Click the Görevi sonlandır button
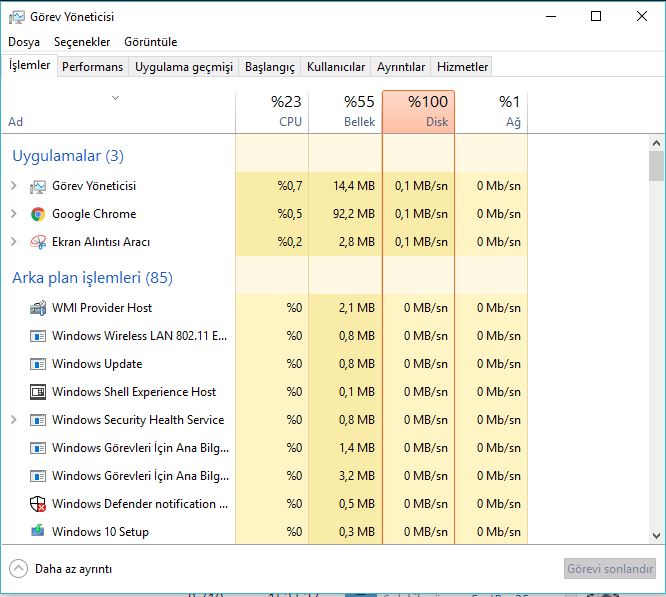 coord(610,569)
